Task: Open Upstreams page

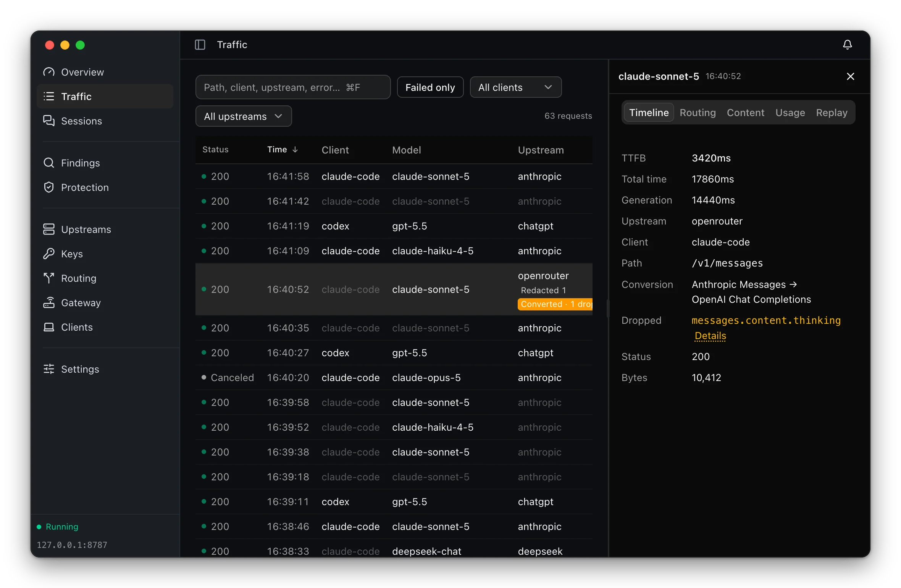Action: pos(105,229)
